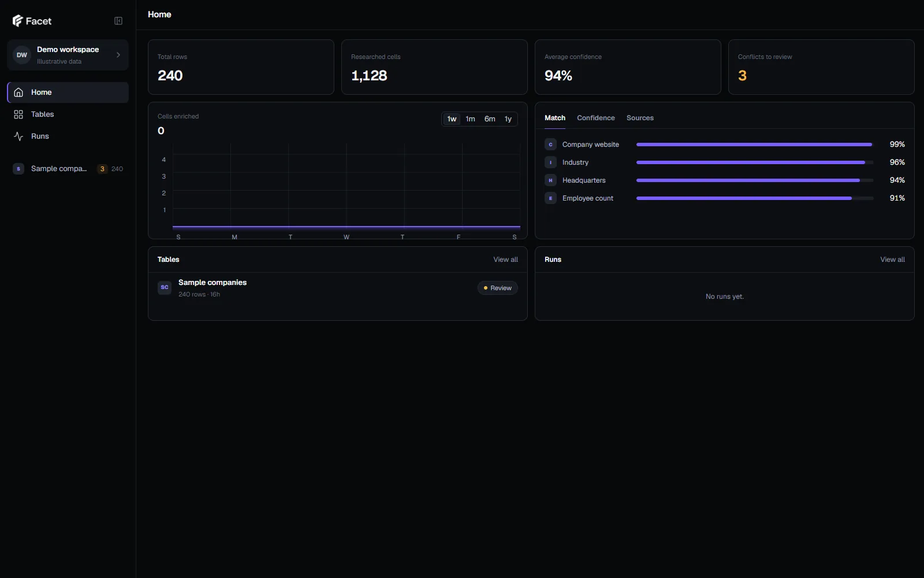The height and width of the screenshot is (578, 924).
Task: Click the SC table icon
Action: (165, 288)
